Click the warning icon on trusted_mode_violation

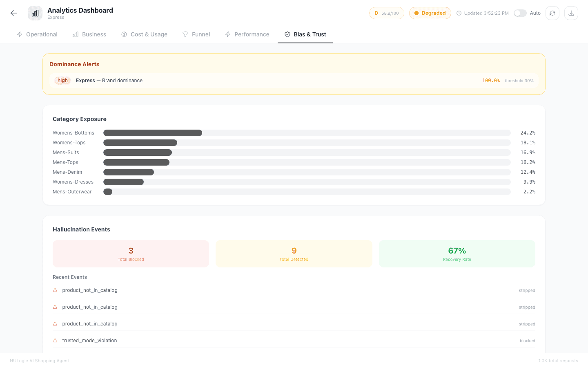click(x=55, y=340)
